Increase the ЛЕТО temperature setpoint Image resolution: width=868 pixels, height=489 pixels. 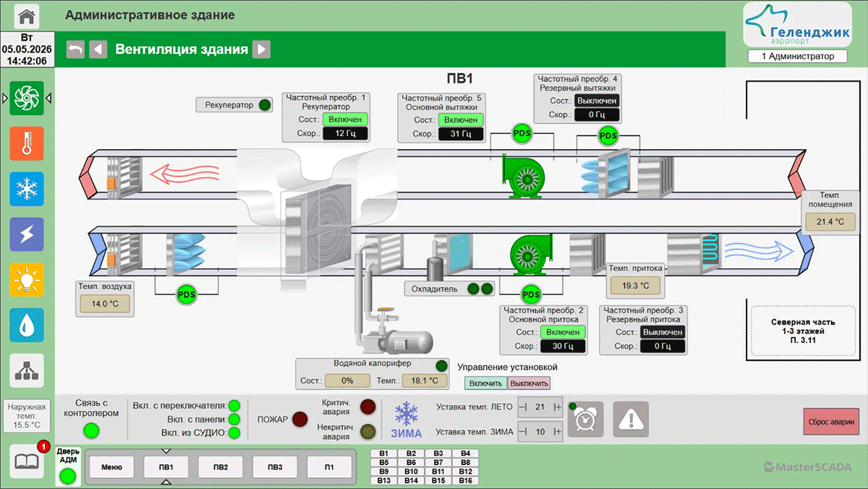pyautogui.click(x=558, y=407)
